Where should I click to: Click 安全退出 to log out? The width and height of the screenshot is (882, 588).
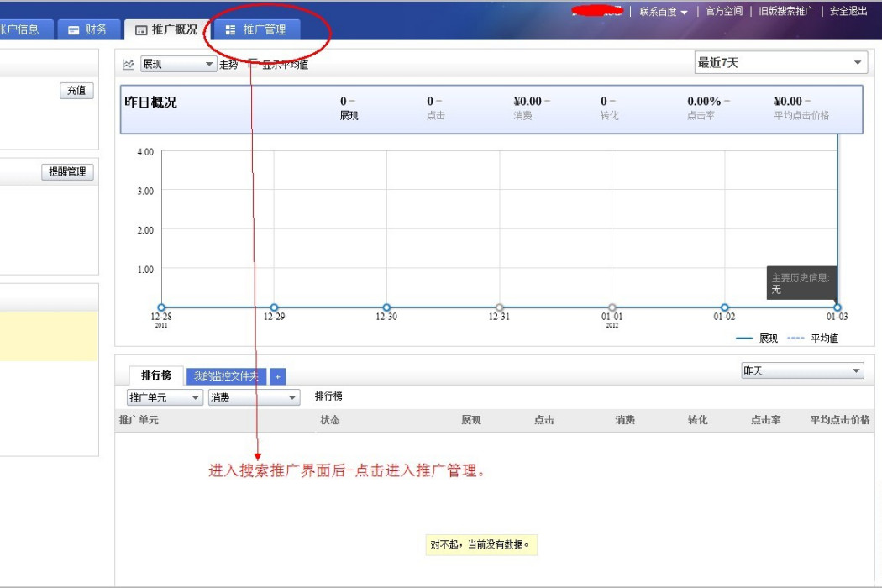coord(848,11)
